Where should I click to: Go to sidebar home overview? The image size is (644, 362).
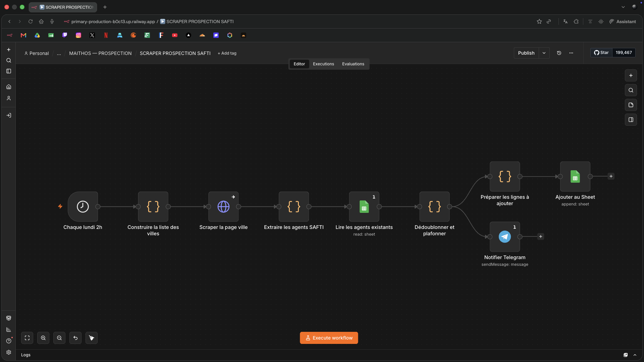[9, 87]
